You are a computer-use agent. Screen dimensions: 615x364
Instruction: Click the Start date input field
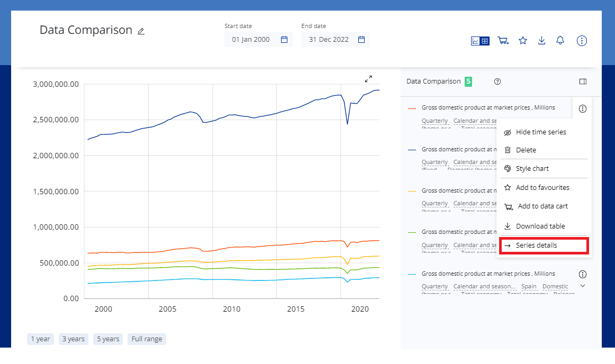click(x=251, y=40)
